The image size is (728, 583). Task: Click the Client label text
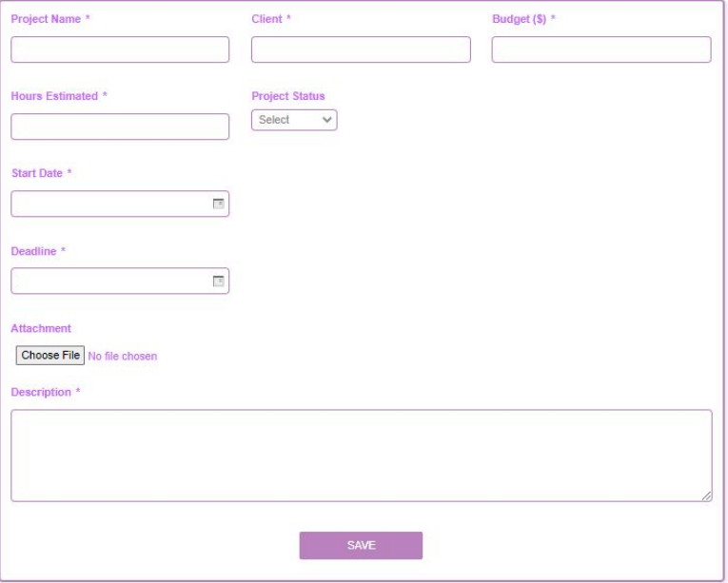tap(266, 19)
